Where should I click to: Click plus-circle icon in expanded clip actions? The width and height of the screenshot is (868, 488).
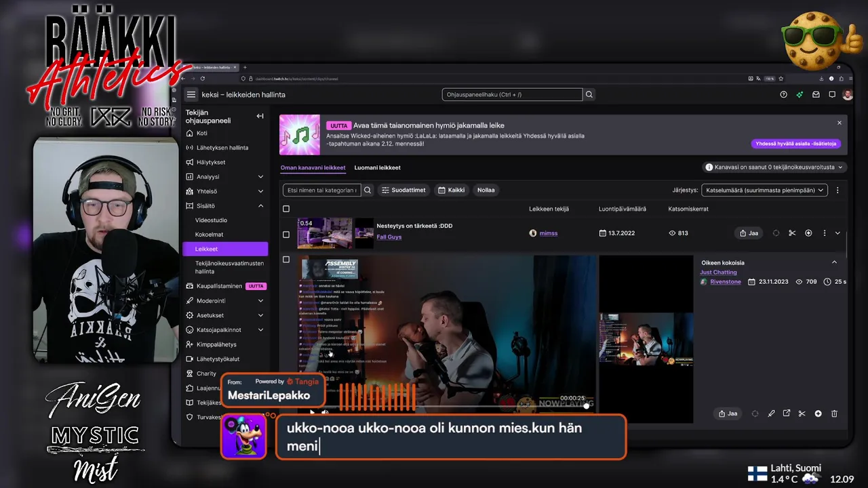click(818, 413)
